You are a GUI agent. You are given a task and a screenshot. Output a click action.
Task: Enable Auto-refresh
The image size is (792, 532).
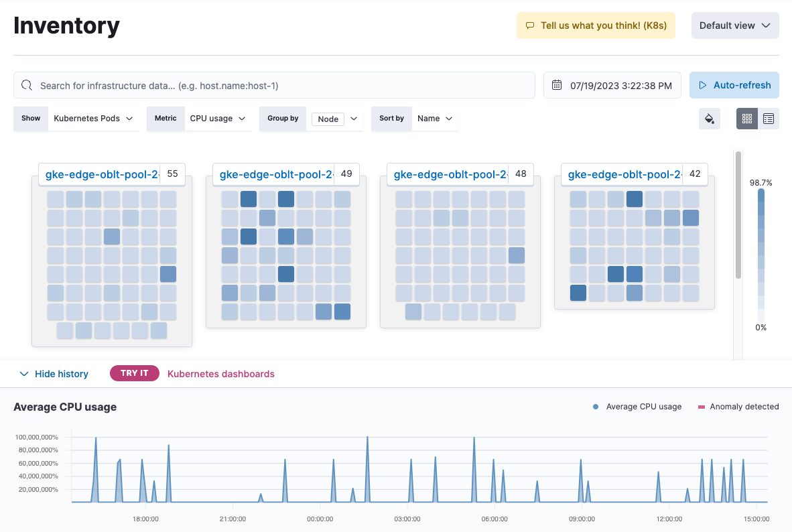pos(734,85)
